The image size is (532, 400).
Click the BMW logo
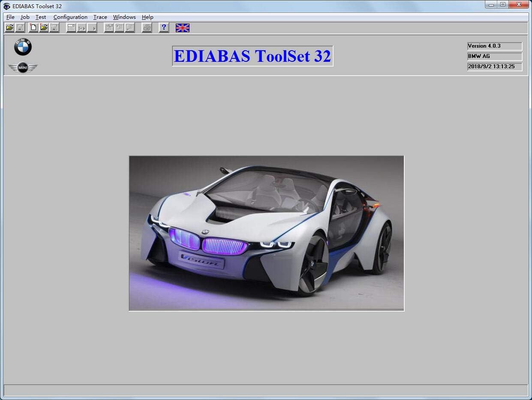(x=23, y=47)
